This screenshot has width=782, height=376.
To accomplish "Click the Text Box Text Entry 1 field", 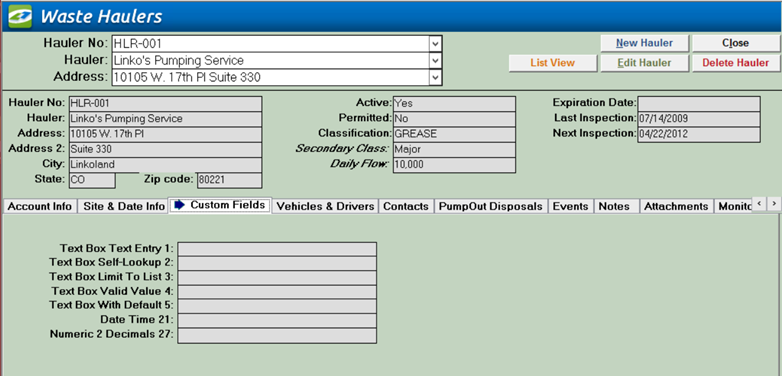I will tap(277, 249).
